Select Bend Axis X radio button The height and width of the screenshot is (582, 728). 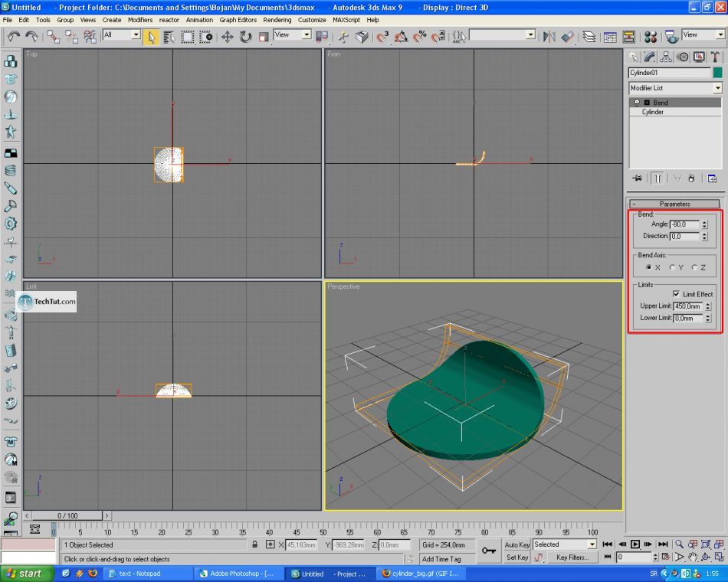(648, 267)
